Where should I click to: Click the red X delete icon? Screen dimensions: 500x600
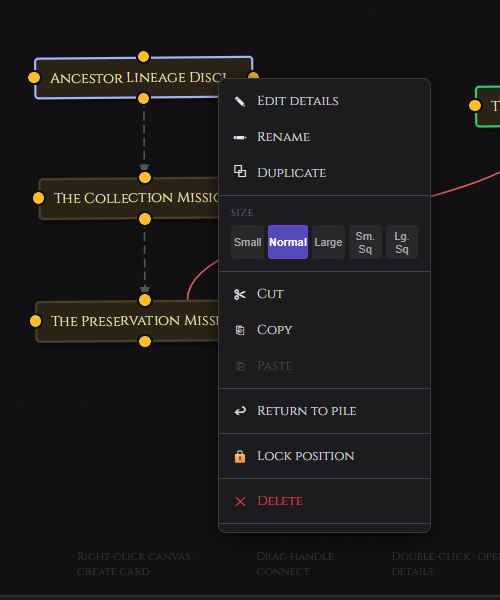point(240,501)
